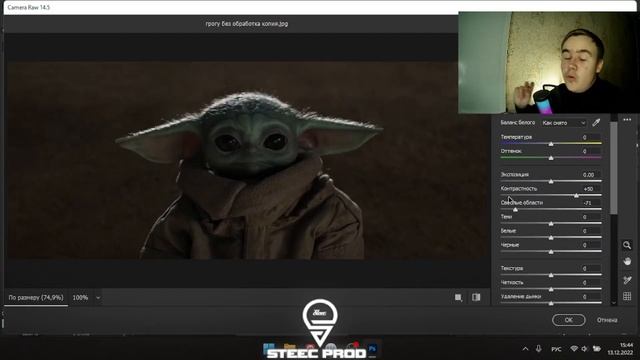Click the Контрастность contrast slider handle

[x=576, y=196]
